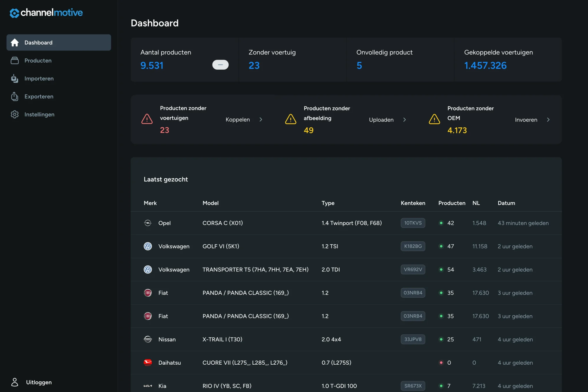
Task: Click the 10TKVS kenteken badge
Action: pyautogui.click(x=413, y=223)
